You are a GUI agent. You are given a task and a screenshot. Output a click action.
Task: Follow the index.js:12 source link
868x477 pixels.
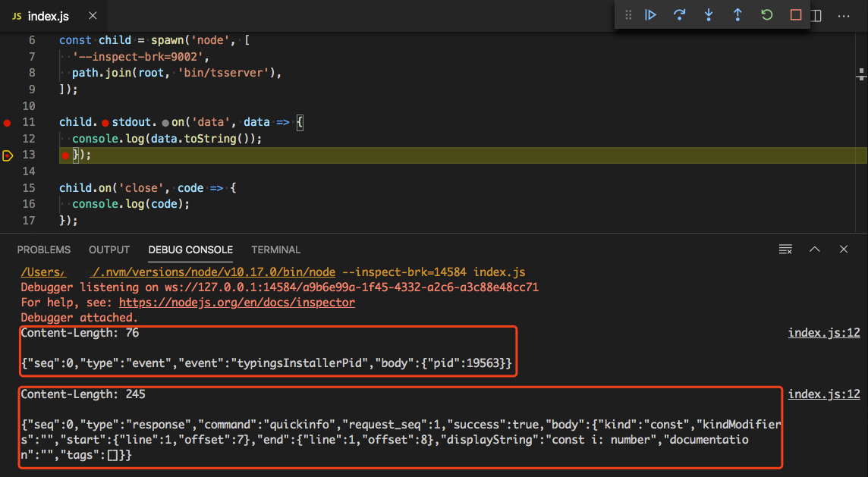click(x=824, y=332)
